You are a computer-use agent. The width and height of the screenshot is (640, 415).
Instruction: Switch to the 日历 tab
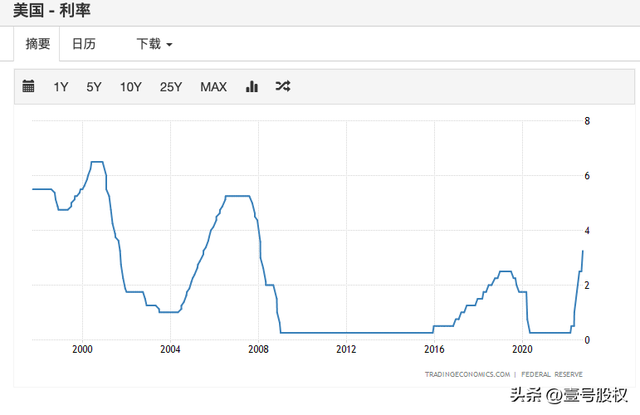(x=84, y=44)
